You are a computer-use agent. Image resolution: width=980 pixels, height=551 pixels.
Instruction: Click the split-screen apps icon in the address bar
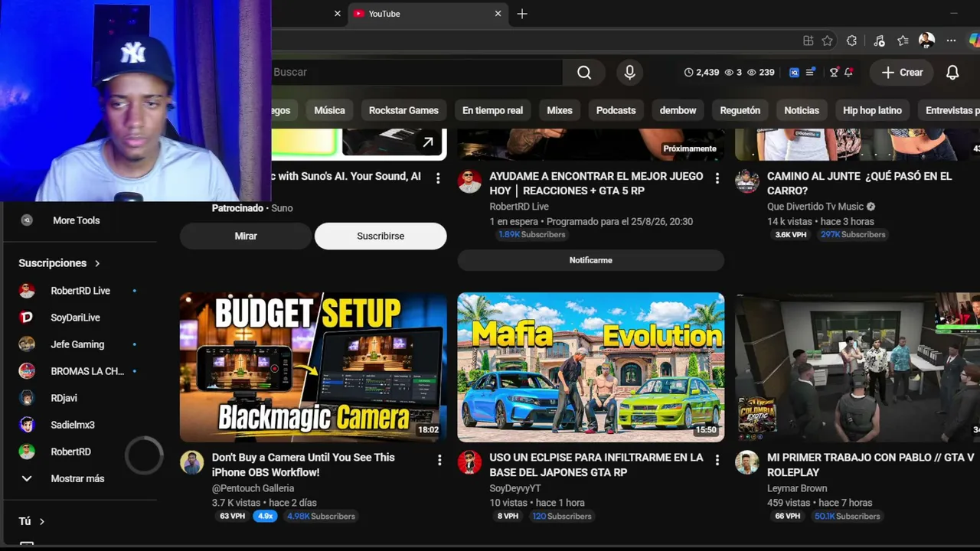pyautogui.click(x=808, y=41)
